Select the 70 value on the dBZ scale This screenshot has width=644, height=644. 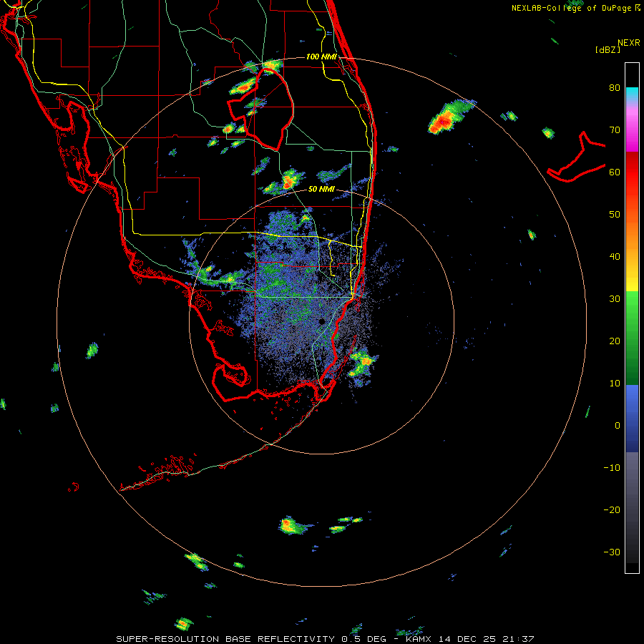point(615,130)
